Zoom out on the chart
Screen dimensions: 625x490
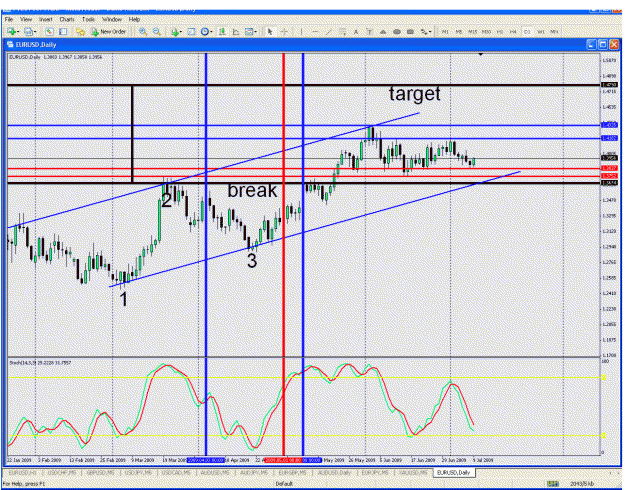[157, 31]
